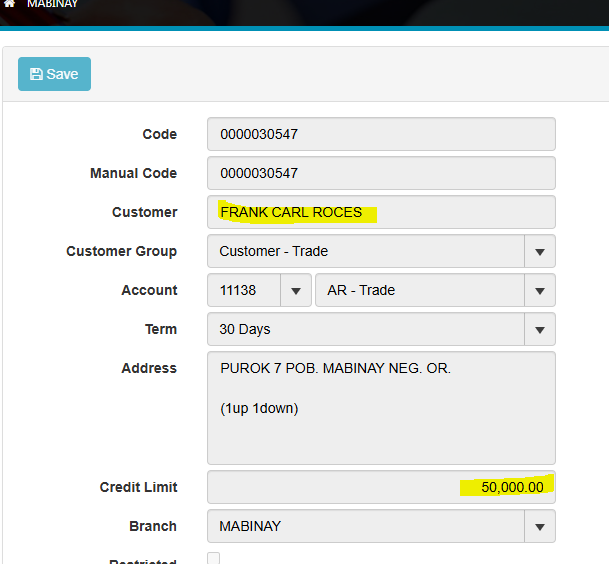Toggle the Restricted checkbox

(213, 558)
